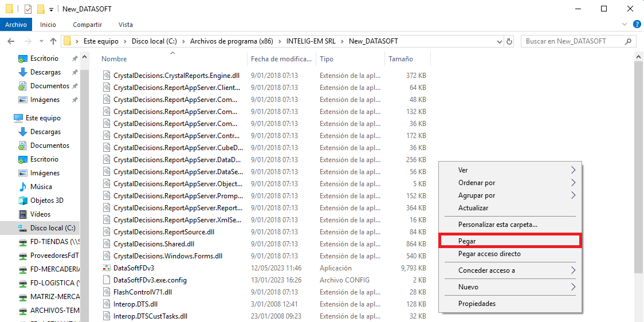This screenshot has width=644, height=322.
Task: Choose Propiedades in the context menu
Action: pyautogui.click(x=510, y=304)
